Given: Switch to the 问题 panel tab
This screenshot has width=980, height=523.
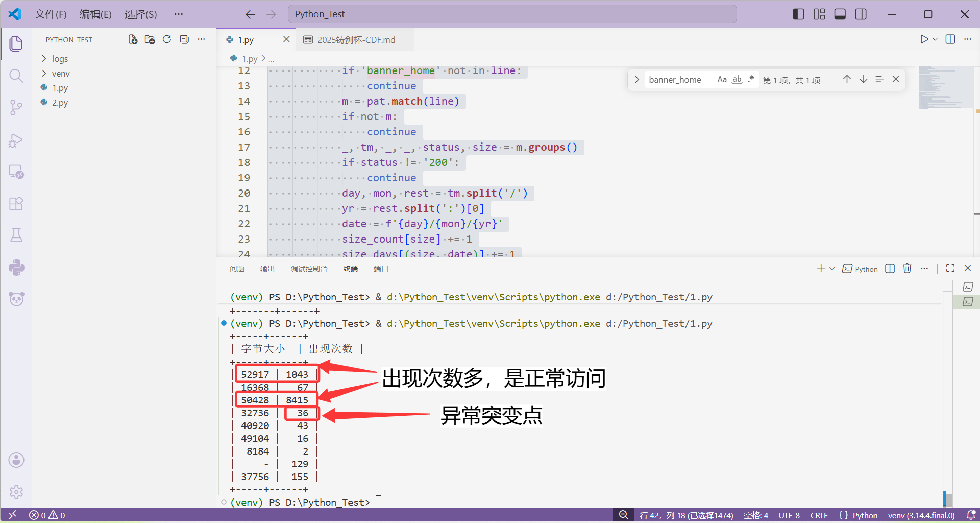Looking at the screenshot, I should [x=237, y=269].
